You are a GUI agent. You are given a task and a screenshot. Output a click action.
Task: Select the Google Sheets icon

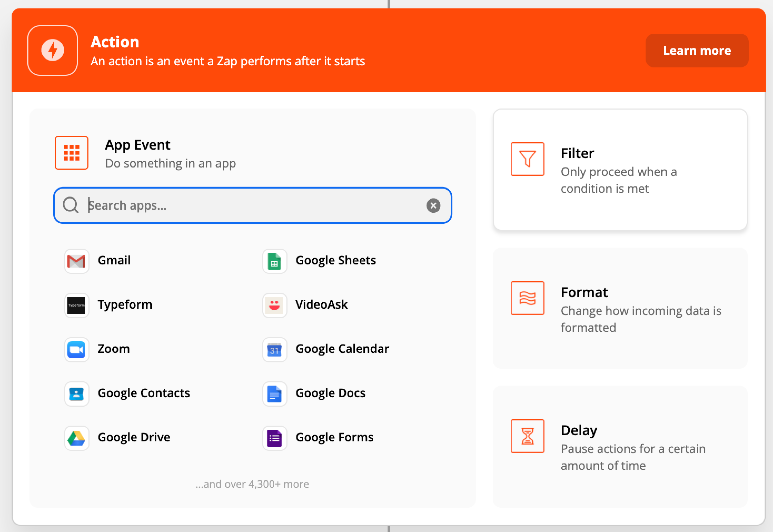[x=275, y=261]
